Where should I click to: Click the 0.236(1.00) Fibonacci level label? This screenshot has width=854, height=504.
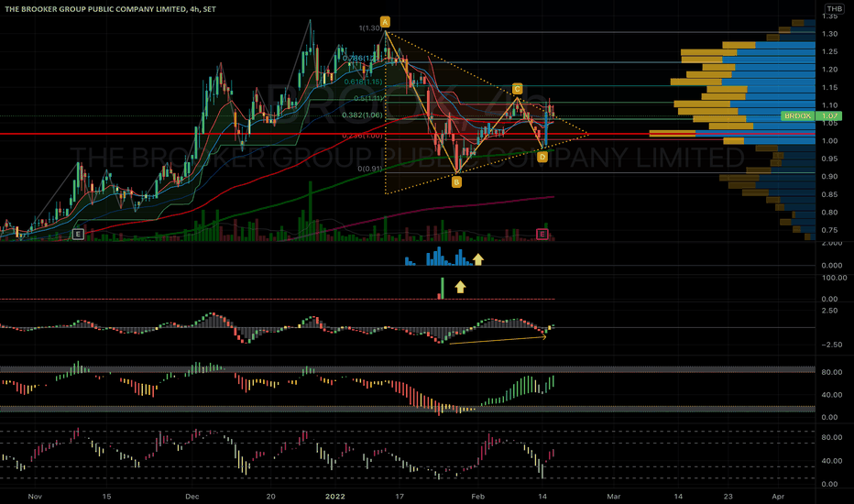coord(362,136)
